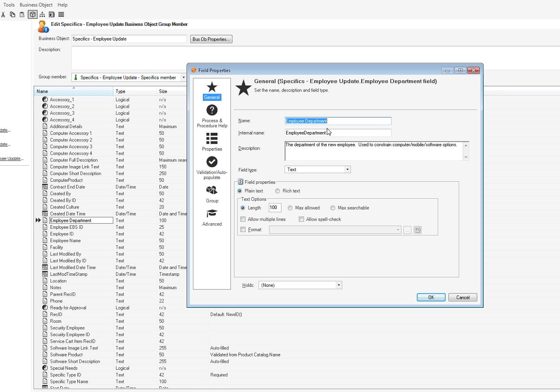The width and height of the screenshot is (560, 392).
Task: Expand the Group member dropdown
Action: [183, 77]
